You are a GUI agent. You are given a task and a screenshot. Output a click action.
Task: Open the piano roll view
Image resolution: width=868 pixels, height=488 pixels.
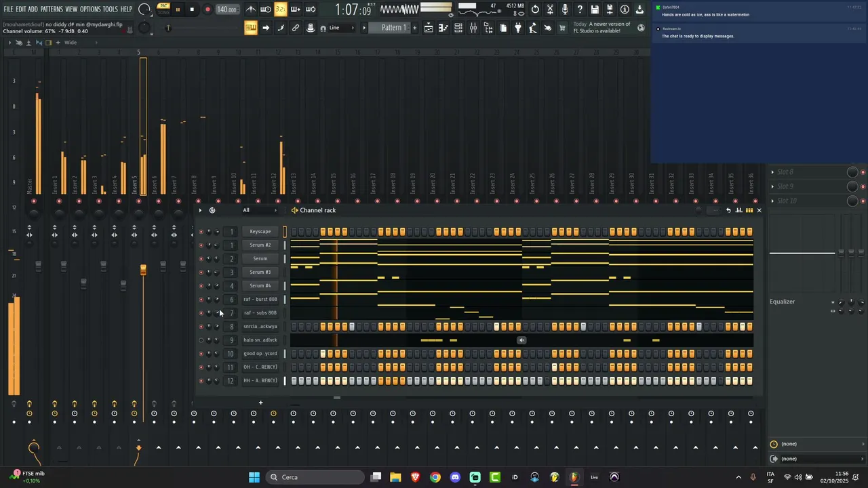[443, 28]
